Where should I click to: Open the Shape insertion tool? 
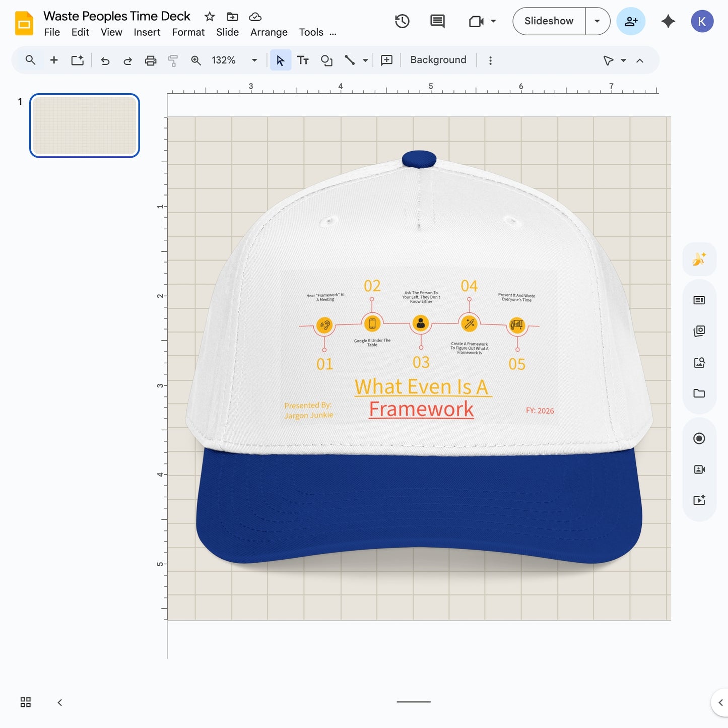click(x=326, y=60)
